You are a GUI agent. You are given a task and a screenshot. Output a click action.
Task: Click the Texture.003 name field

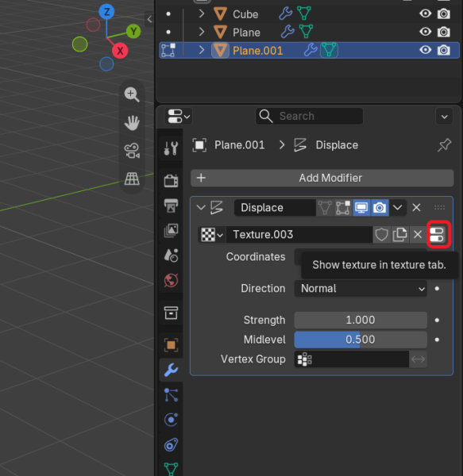(x=299, y=235)
